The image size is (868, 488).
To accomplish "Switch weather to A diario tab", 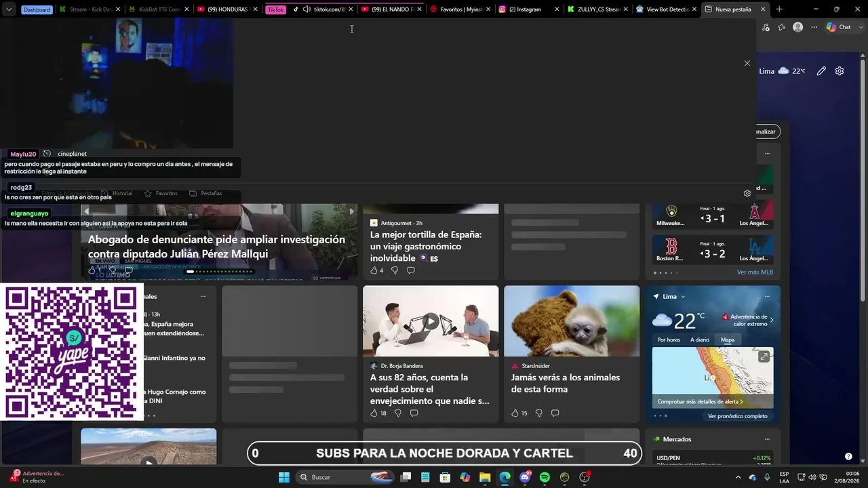I will (x=700, y=340).
